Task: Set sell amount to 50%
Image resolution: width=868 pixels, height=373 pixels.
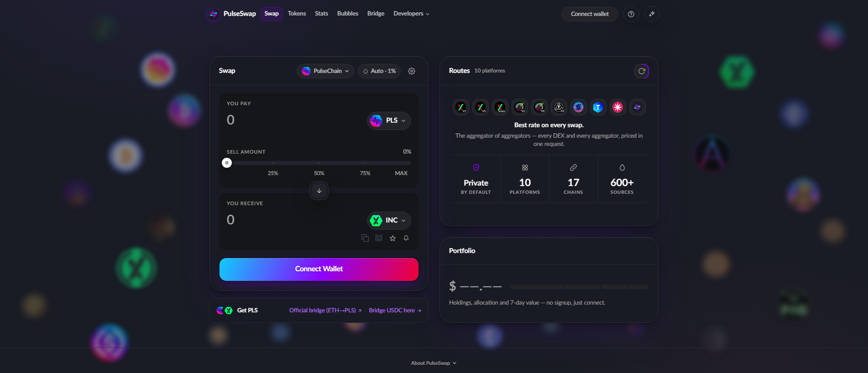Action: 319,173
